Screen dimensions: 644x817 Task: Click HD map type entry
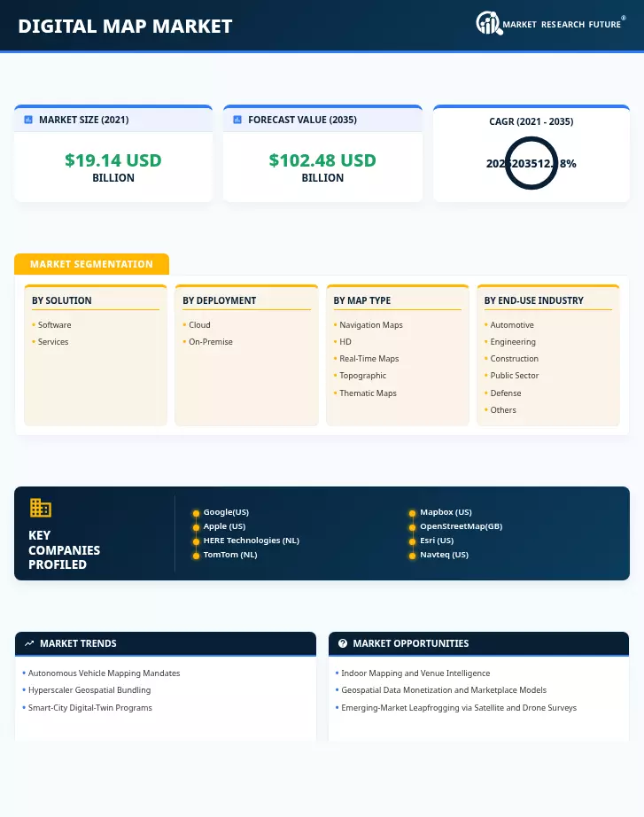(345, 342)
